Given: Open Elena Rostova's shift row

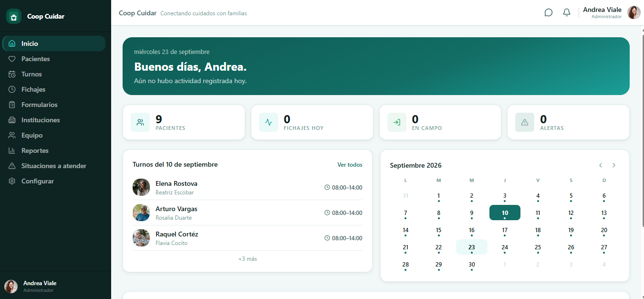Looking at the screenshot, I should (248, 187).
